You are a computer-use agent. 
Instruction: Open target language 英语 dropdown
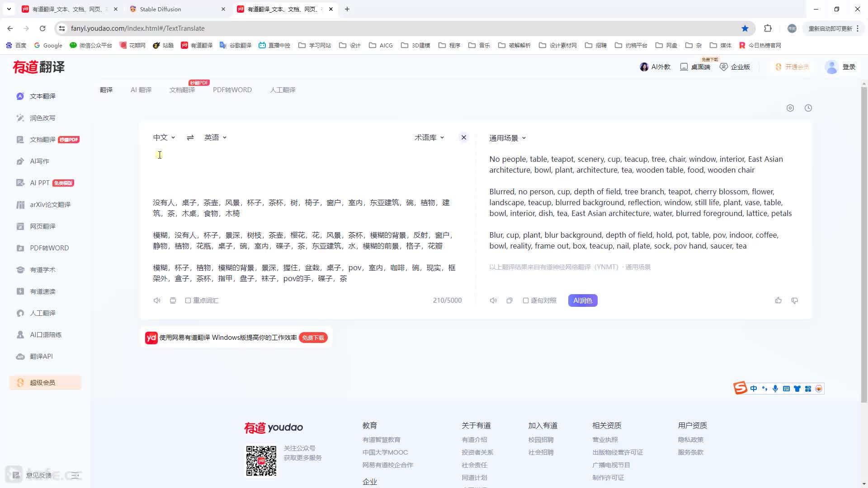click(x=216, y=137)
